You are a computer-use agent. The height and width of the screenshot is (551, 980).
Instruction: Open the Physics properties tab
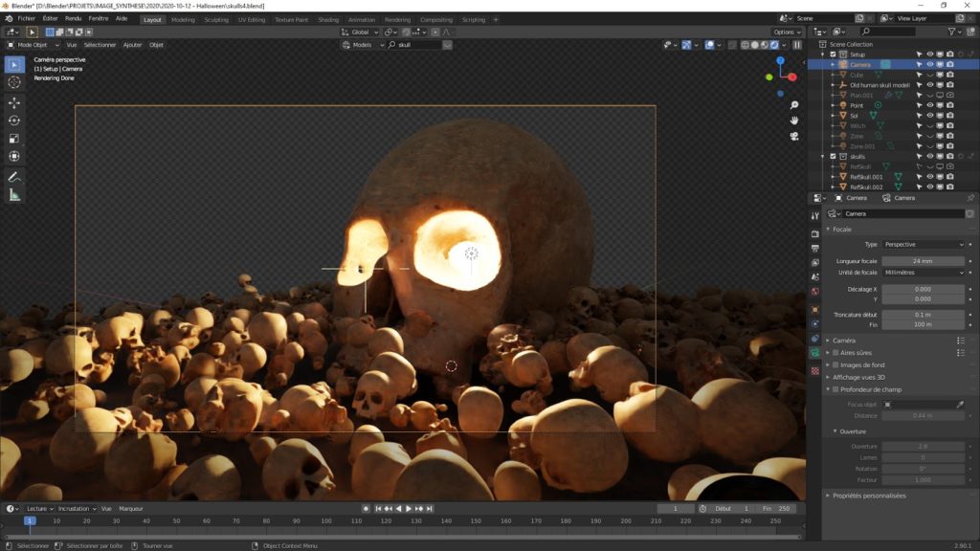click(x=815, y=323)
